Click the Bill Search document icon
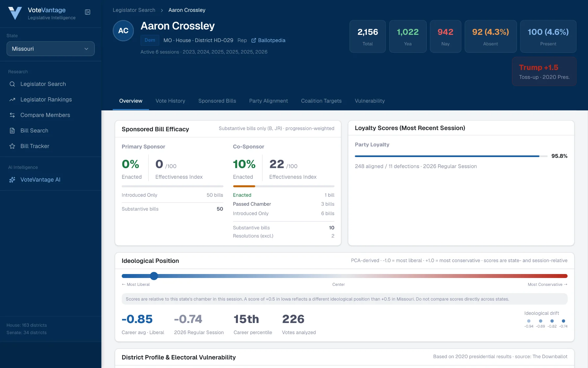588x368 pixels. pyautogui.click(x=12, y=130)
